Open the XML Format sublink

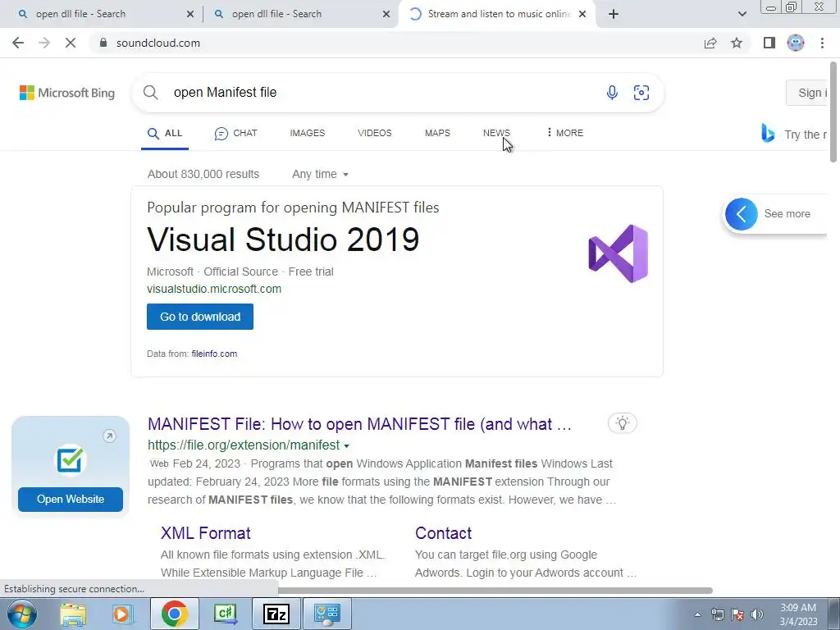[206, 533]
